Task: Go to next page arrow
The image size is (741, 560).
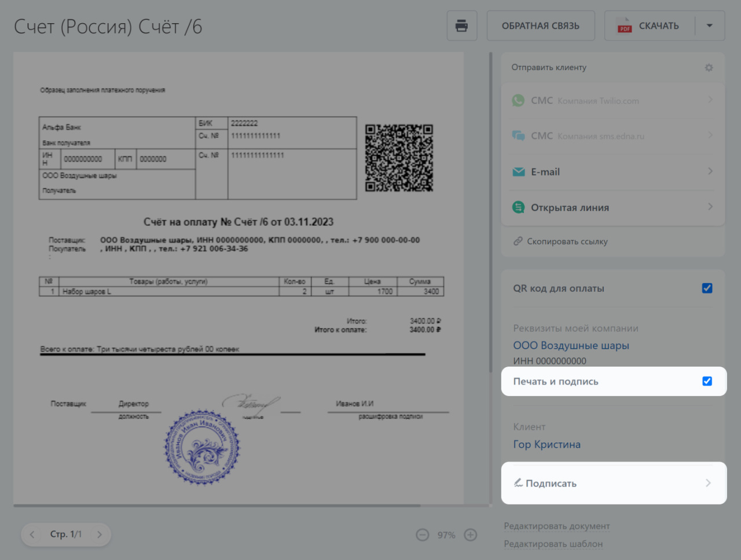Action: point(100,535)
